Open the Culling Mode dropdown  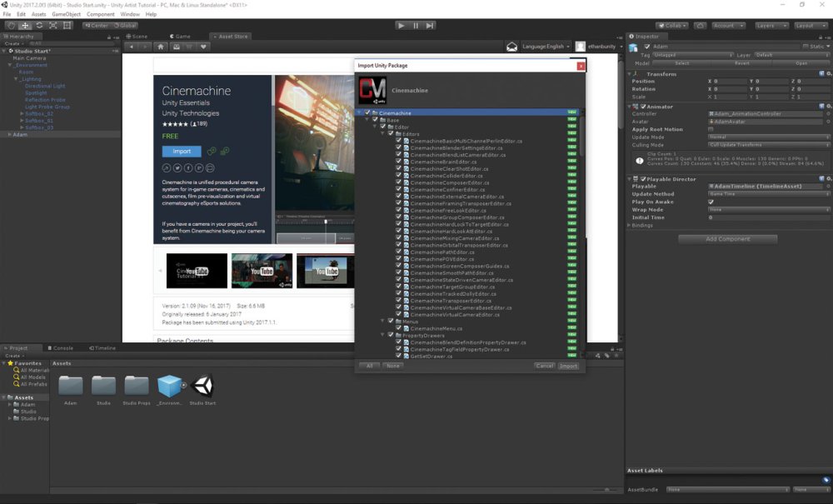coord(769,144)
